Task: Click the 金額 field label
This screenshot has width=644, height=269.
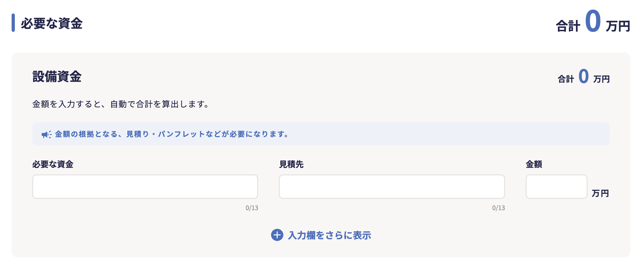Action: (x=534, y=164)
